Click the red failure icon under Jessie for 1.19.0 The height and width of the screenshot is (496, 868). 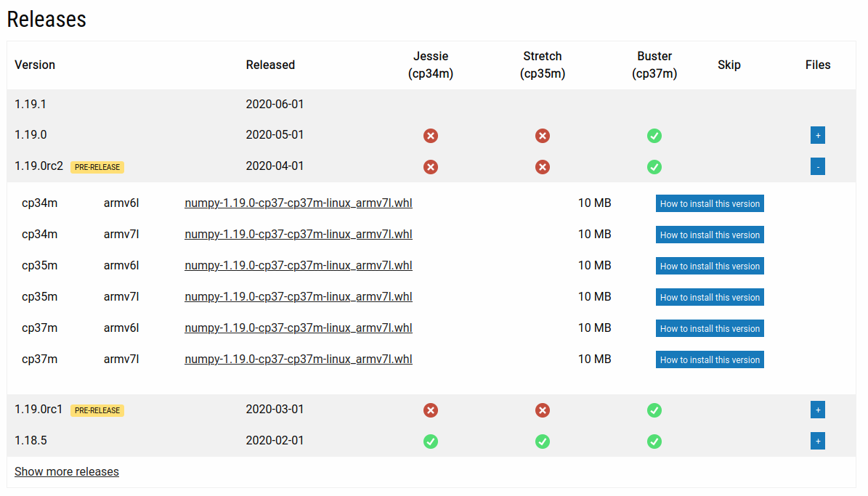pos(431,136)
